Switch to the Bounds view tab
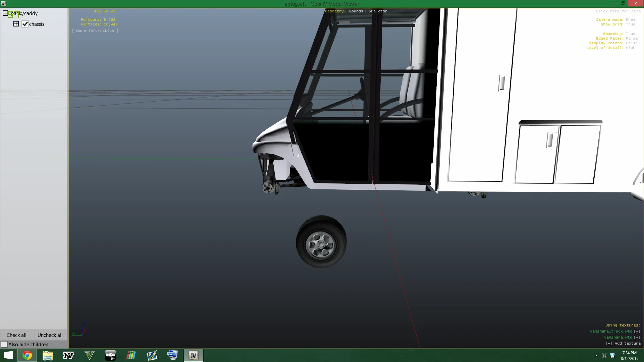This screenshot has width=644, height=362. 356,11
